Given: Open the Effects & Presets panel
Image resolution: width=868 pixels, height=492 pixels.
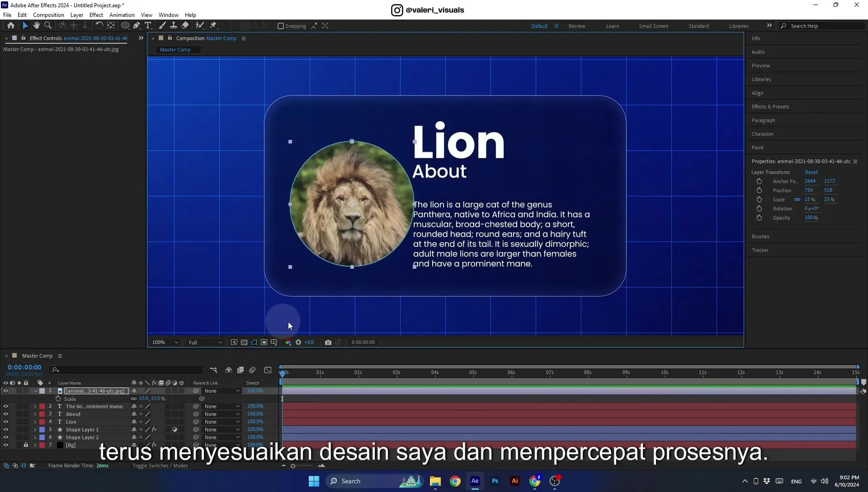Looking at the screenshot, I should tap(770, 107).
